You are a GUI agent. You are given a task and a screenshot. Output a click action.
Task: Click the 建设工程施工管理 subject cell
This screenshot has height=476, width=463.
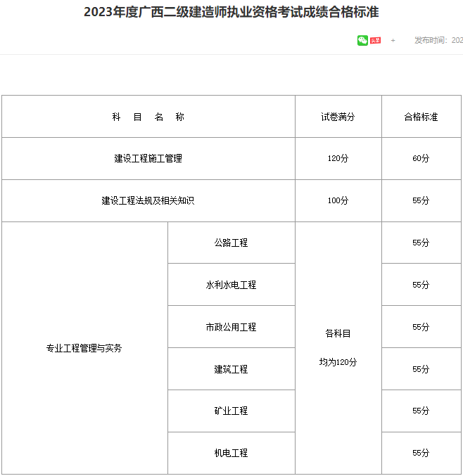[148, 158]
